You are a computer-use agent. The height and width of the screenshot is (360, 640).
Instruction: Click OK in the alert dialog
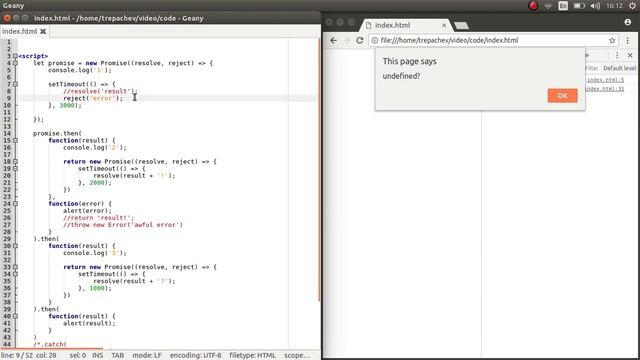(x=562, y=96)
